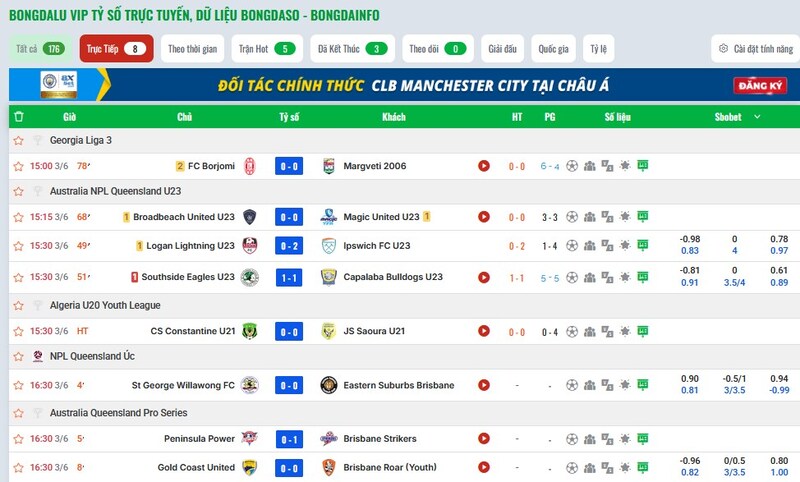The width and height of the screenshot is (800, 482).
Task: Click the trash icon in the table header
Action: (19, 117)
